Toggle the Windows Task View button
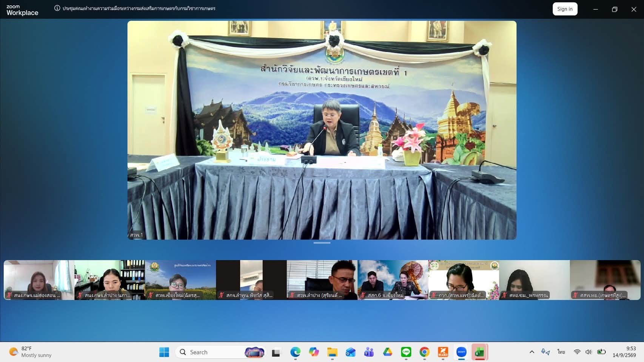 click(x=276, y=352)
